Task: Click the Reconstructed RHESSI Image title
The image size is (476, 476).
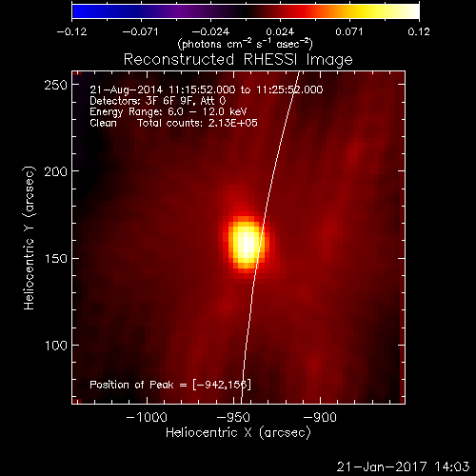Action: (238, 60)
